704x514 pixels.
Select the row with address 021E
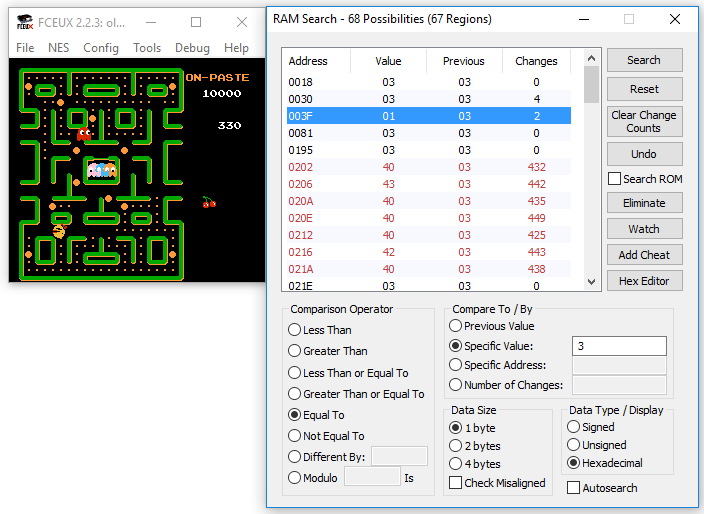(429, 286)
